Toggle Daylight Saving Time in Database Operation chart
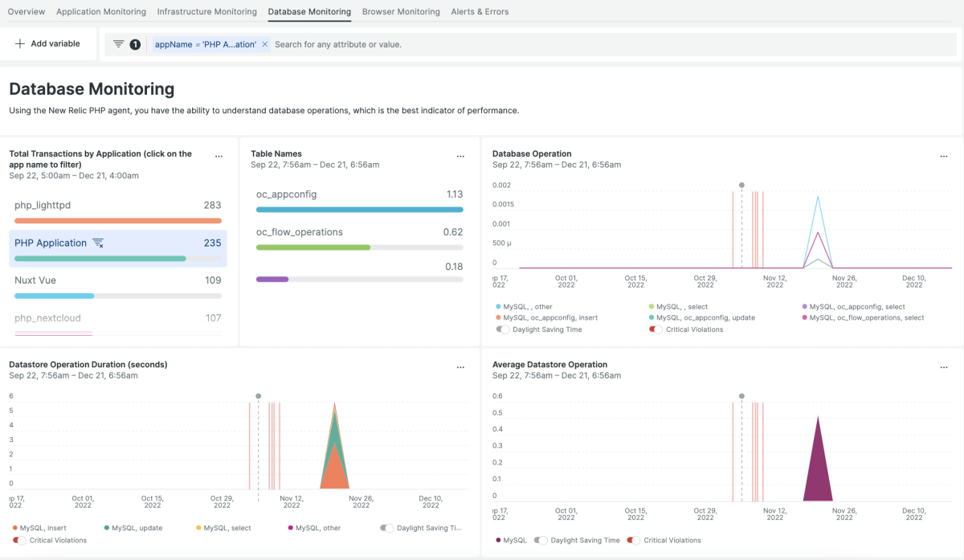The width and height of the screenshot is (964, 560). [503, 329]
